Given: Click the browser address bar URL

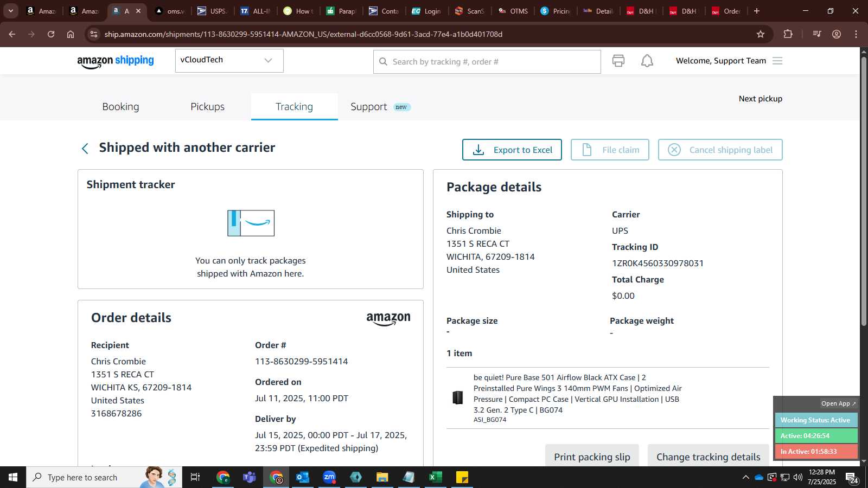Looking at the screenshot, I should click(303, 34).
